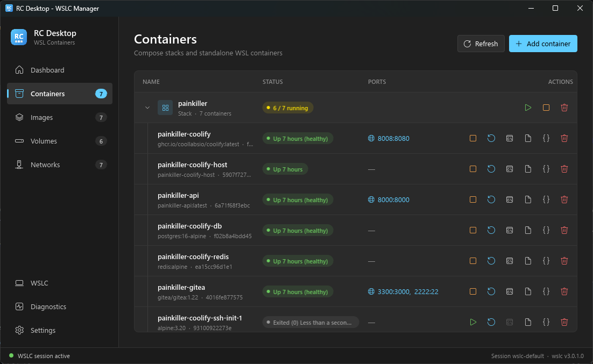View logs file for painkiller-coolify-redis
This screenshot has height=364, width=593.
[528, 261]
